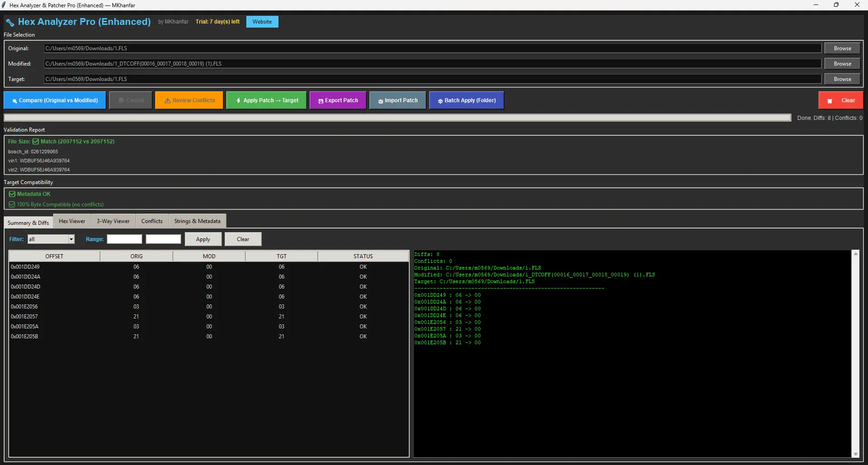The height and width of the screenshot is (465, 868).
Task: Toggle the File Size Match checkbox
Action: 36,141
